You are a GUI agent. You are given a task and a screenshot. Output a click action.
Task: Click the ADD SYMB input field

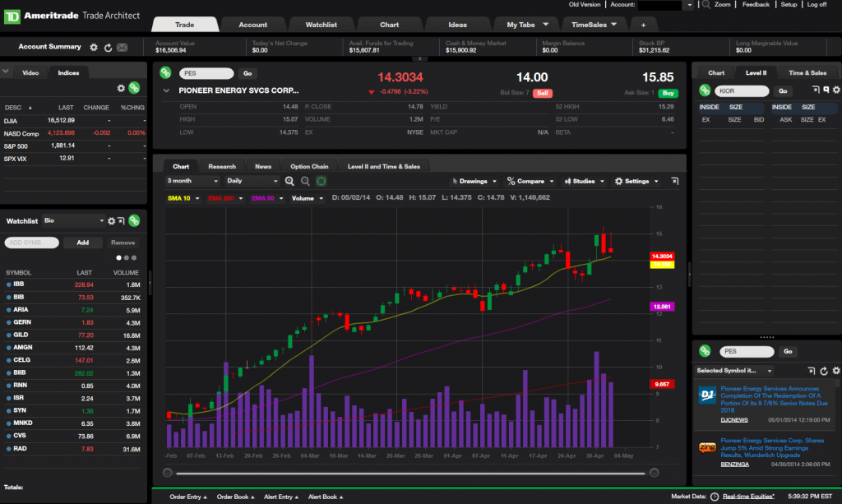point(32,243)
